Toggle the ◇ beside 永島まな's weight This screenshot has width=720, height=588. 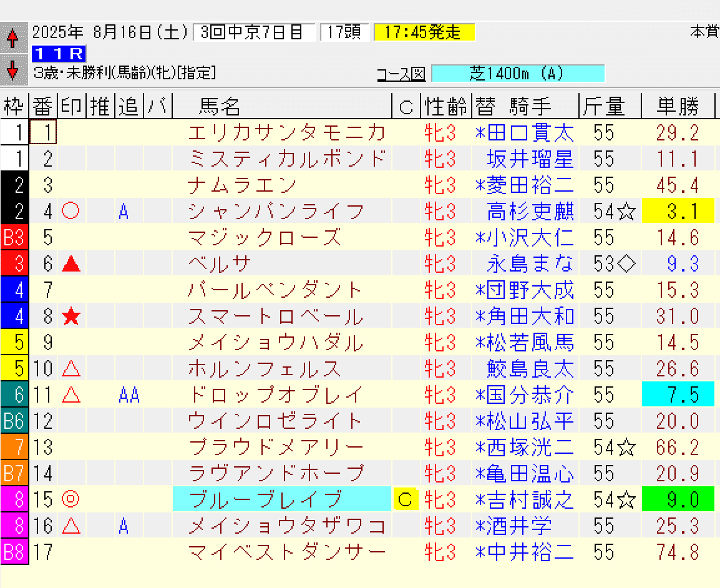[627, 263]
